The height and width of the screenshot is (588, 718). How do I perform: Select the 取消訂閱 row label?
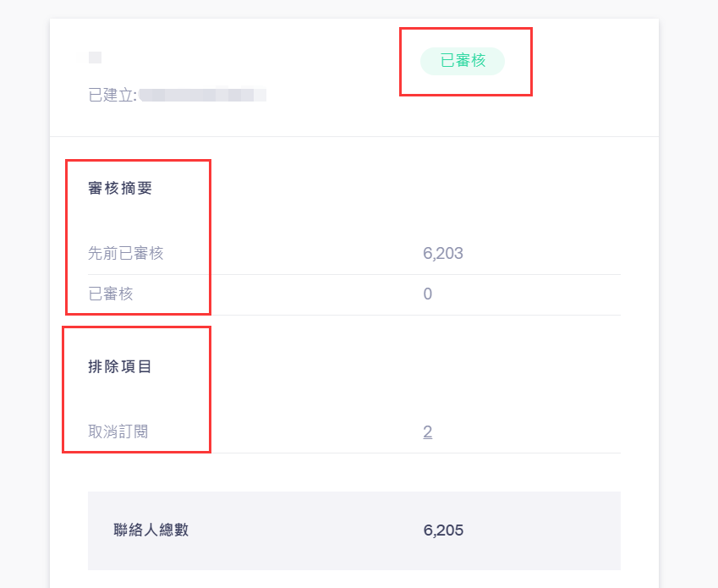coord(118,432)
